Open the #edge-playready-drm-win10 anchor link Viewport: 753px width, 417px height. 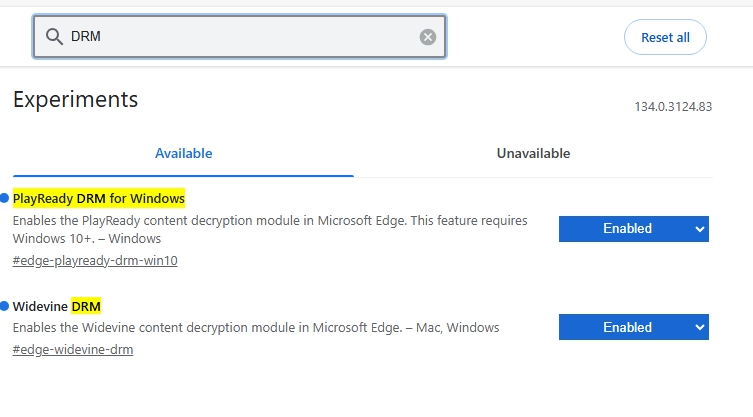tap(95, 261)
